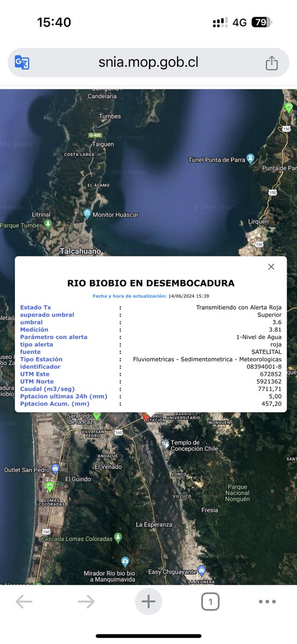Tap the green station marker near Punta de Parra
The image size is (297, 644).
pyautogui.click(x=289, y=108)
